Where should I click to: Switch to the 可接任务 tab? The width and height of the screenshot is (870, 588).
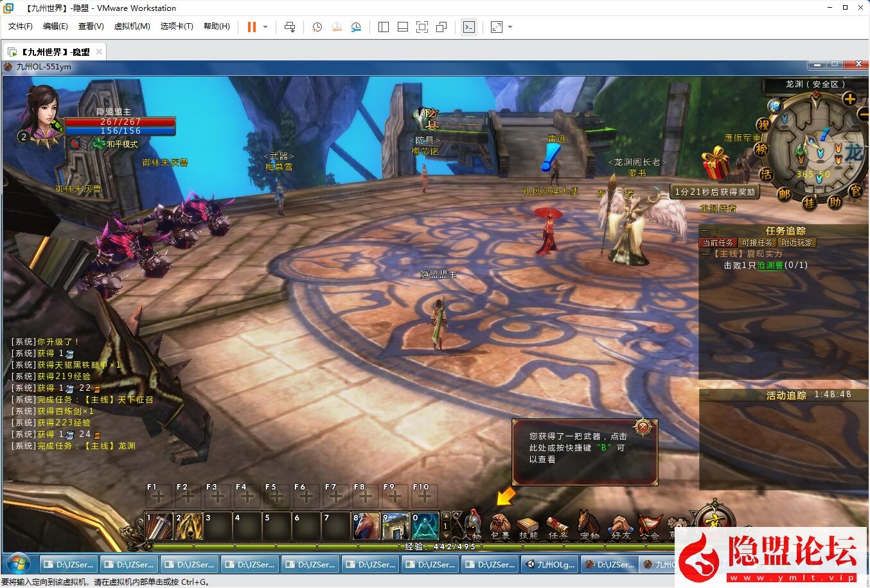click(x=757, y=243)
